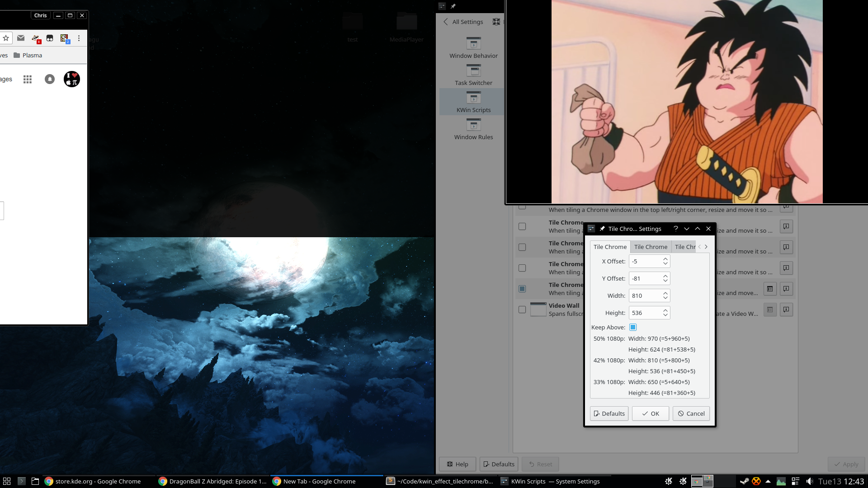Toggle the Keep Above checkbox
This screenshot has width=868, height=488.
coord(633,327)
